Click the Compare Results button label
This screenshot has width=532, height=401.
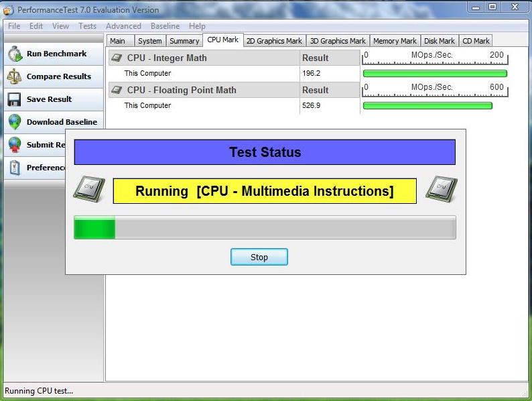[59, 76]
